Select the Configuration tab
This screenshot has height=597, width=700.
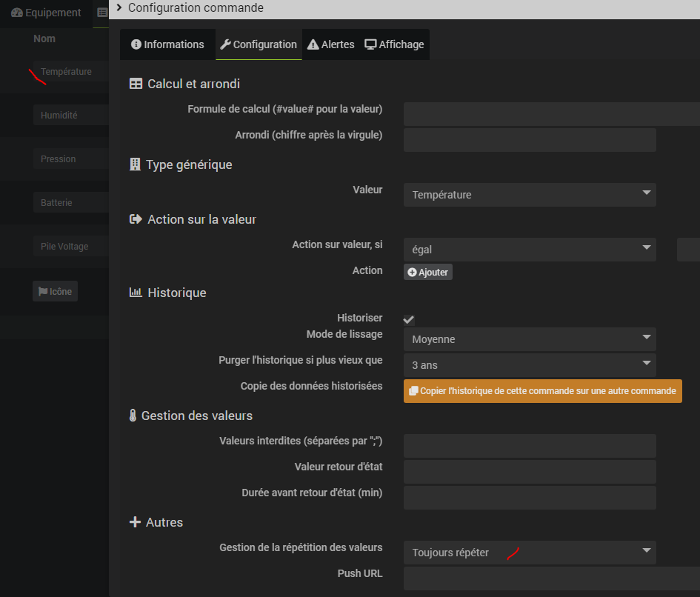[259, 44]
